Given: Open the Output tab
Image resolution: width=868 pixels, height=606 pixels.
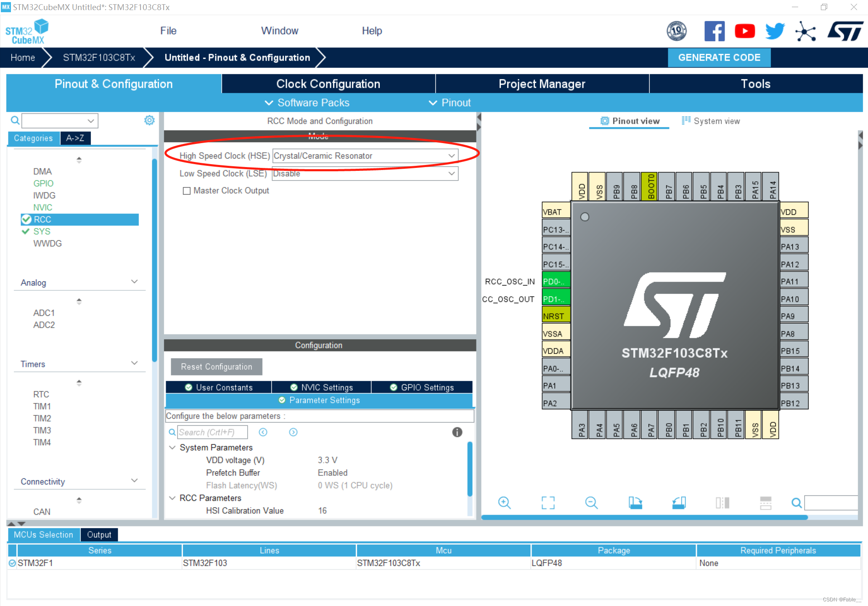Looking at the screenshot, I should coord(99,534).
